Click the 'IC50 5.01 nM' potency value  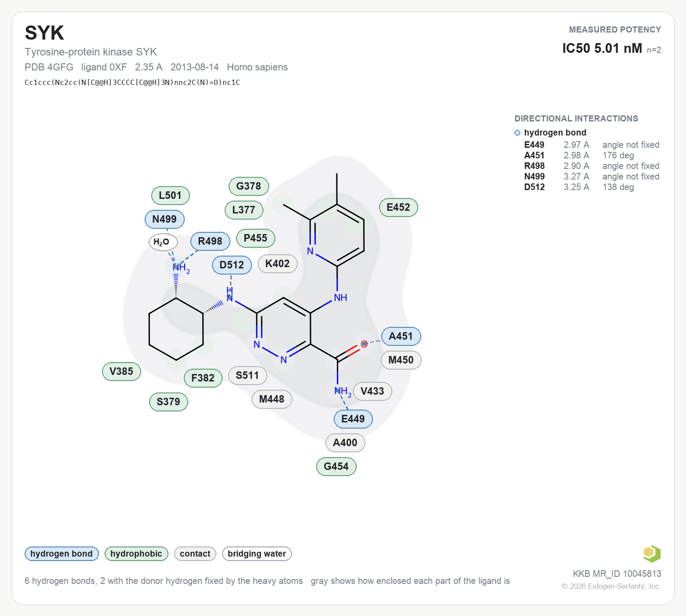point(602,48)
